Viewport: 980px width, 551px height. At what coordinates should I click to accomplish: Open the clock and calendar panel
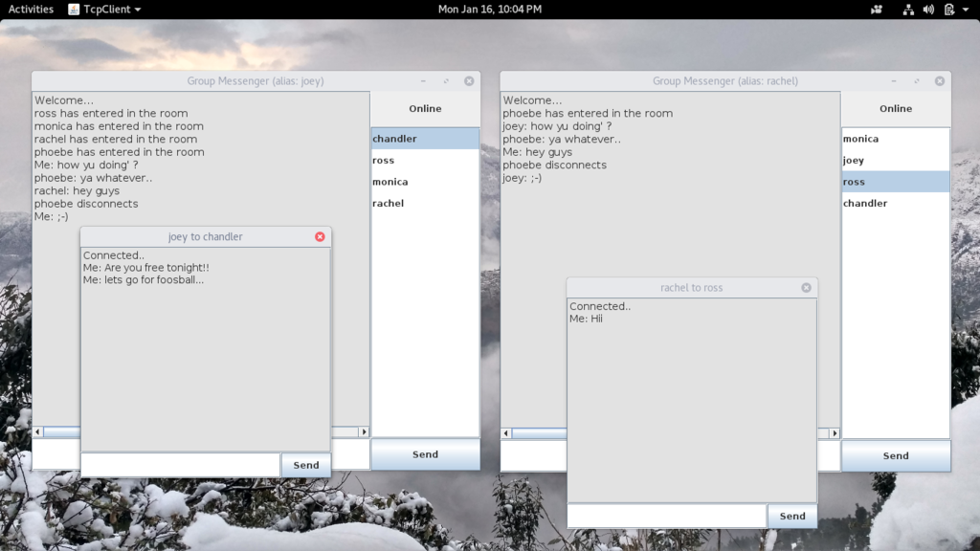(489, 10)
